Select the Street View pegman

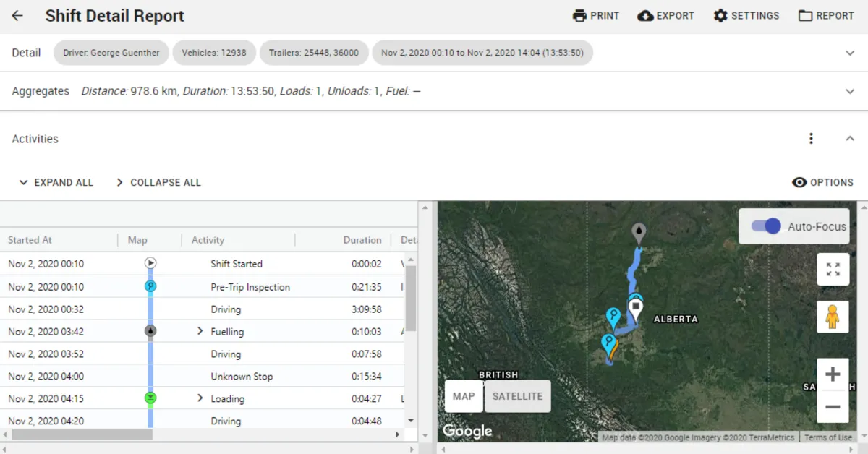(x=833, y=317)
